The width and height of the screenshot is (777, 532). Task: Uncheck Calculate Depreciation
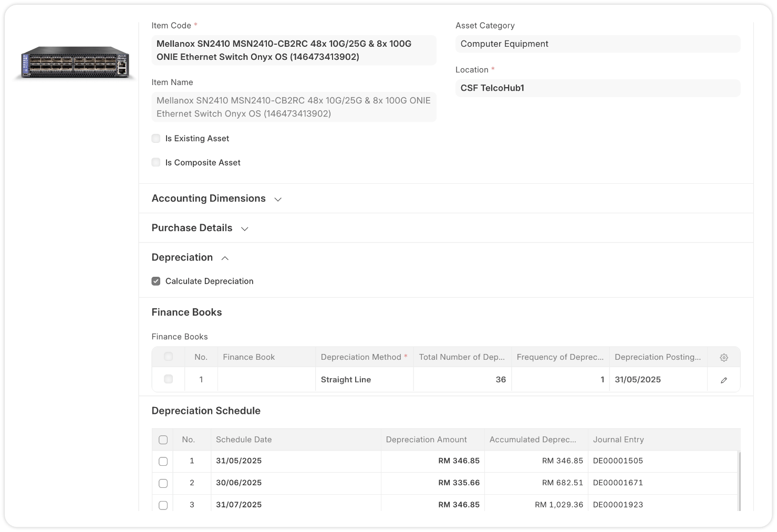[156, 281]
